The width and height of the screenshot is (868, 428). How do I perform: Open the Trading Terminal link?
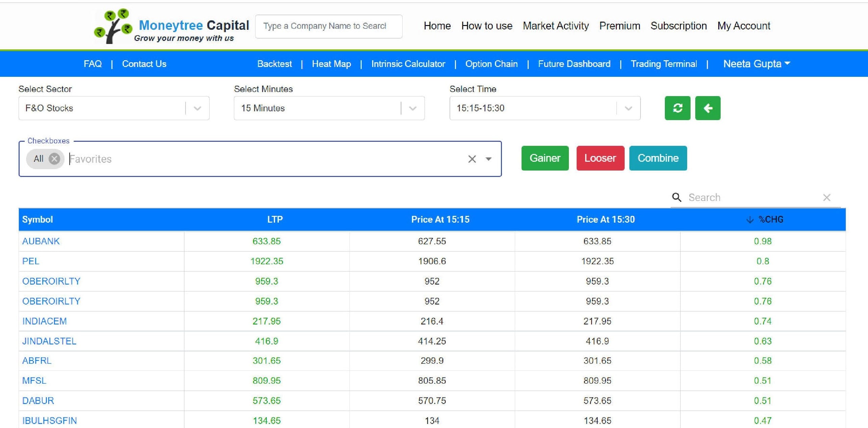(x=664, y=64)
